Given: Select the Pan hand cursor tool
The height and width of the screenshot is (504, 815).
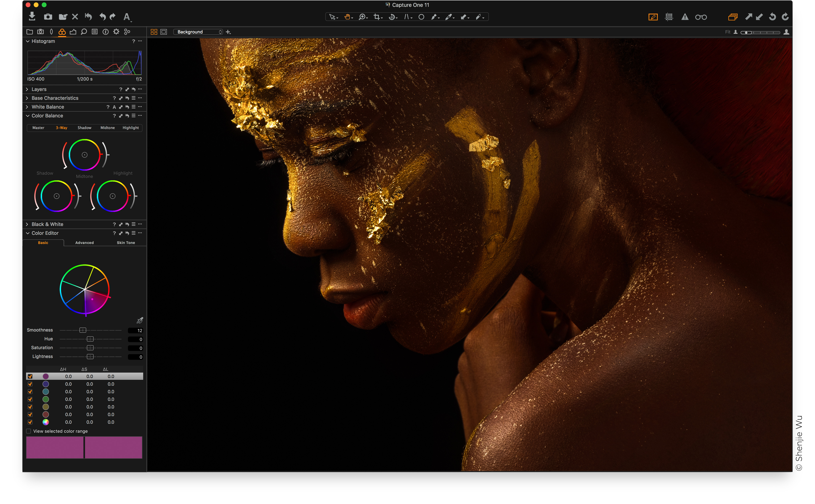Looking at the screenshot, I should [x=347, y=17].
